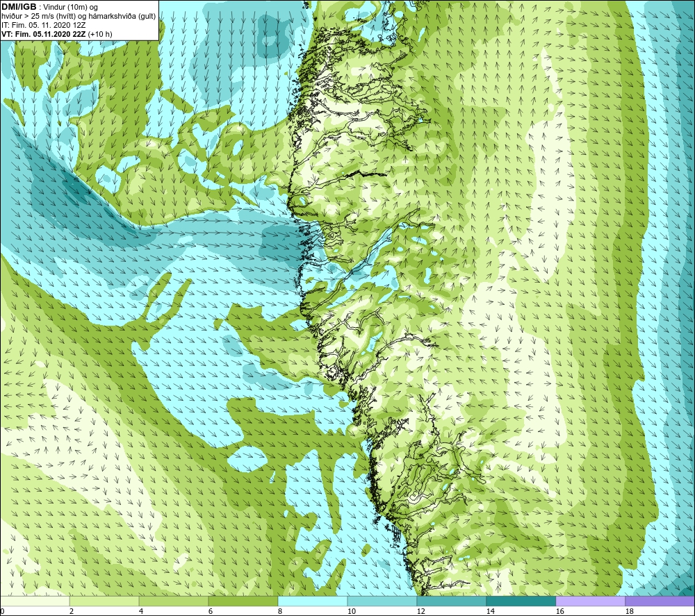The width and height of the screenshot is (695, 616).
Task: Click the legend value label '6'
Action: (211, 611)
